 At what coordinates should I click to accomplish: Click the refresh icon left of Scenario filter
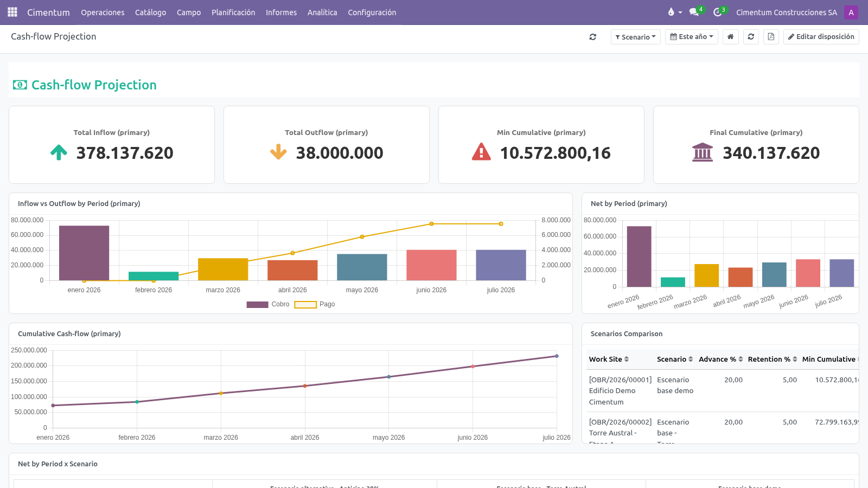pos(592,37)
